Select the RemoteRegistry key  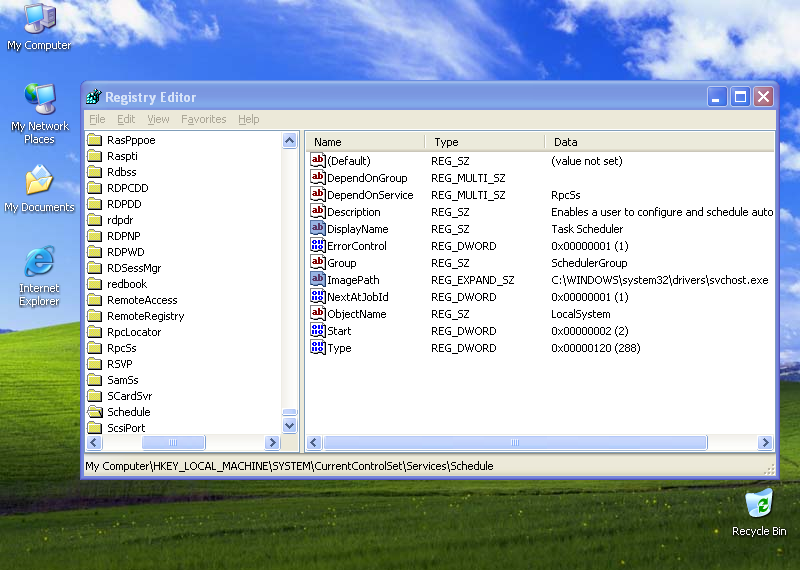[x=145, y=316]
